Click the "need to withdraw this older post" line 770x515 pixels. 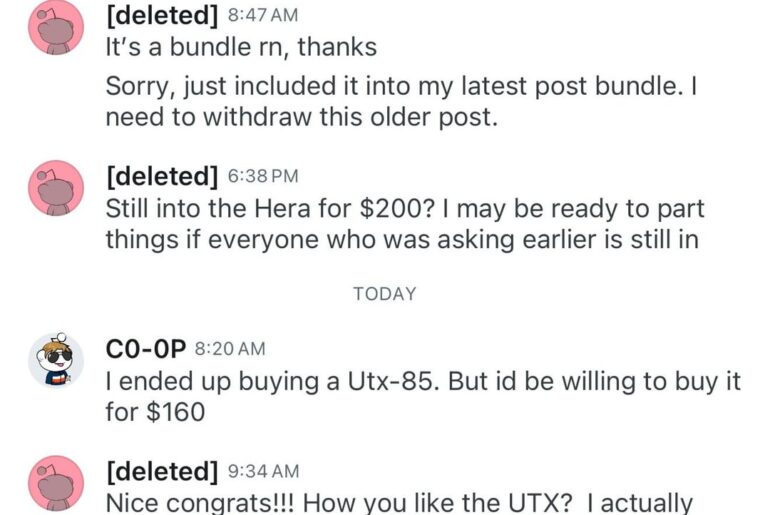click(300, 116)
